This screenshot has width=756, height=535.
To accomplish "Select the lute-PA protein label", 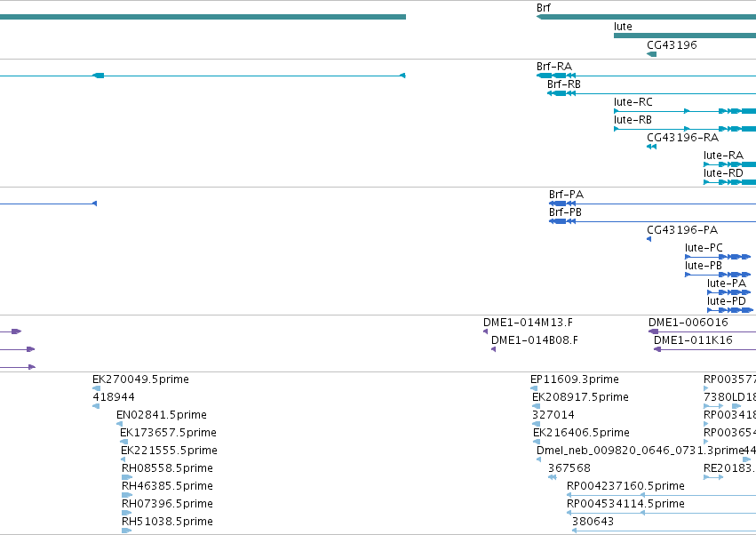I will [726, 283].
